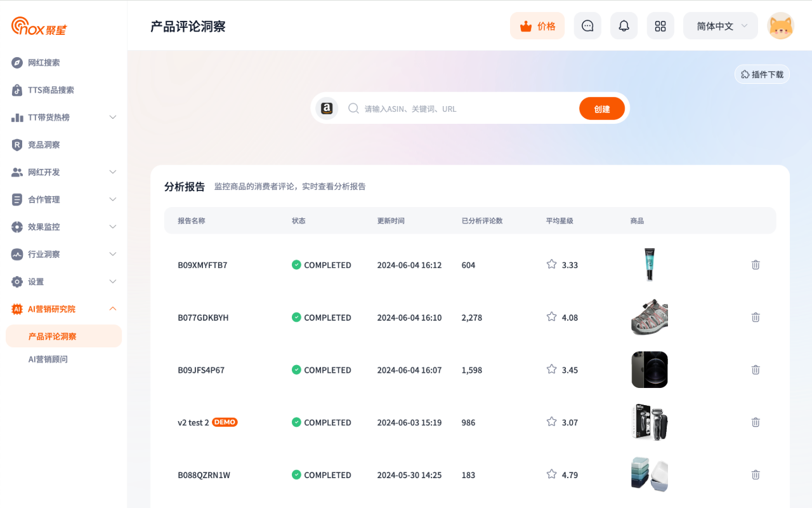Open the message chat icon in the header
Viewport: 812px width, 508px height.
coord(587,25)
